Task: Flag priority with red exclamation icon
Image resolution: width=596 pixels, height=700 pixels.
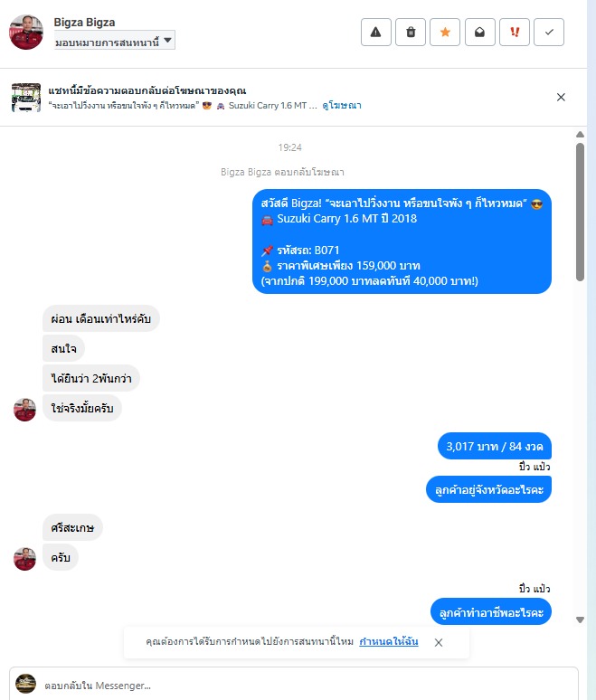Action: click(x=515, y=33)
